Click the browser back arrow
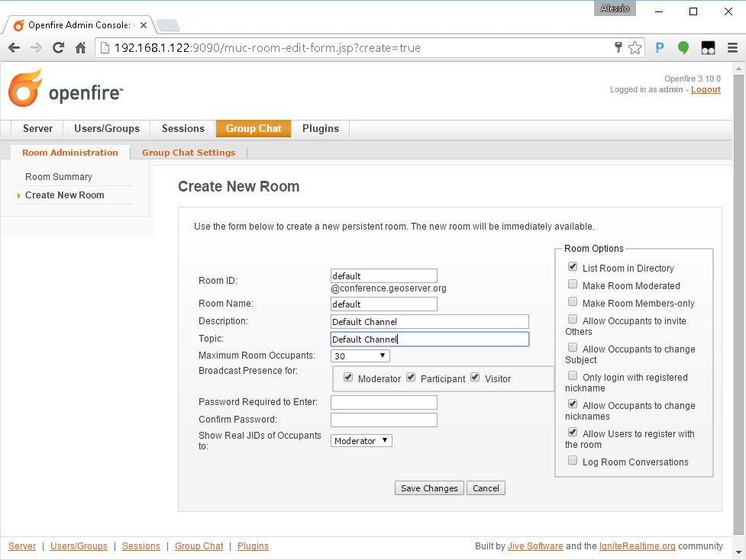This screenshot has height=560, width=746. pyautogui.click(x=14, y=48)
